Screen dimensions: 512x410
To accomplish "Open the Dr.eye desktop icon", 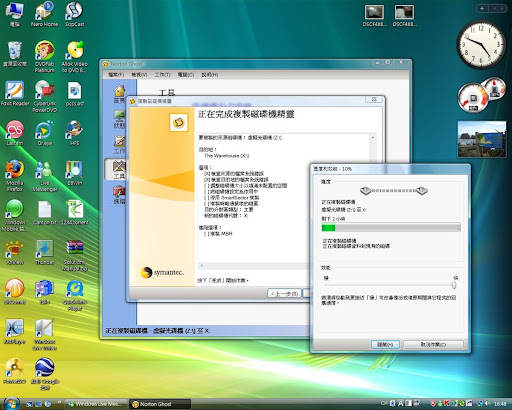I will (44, 133).
